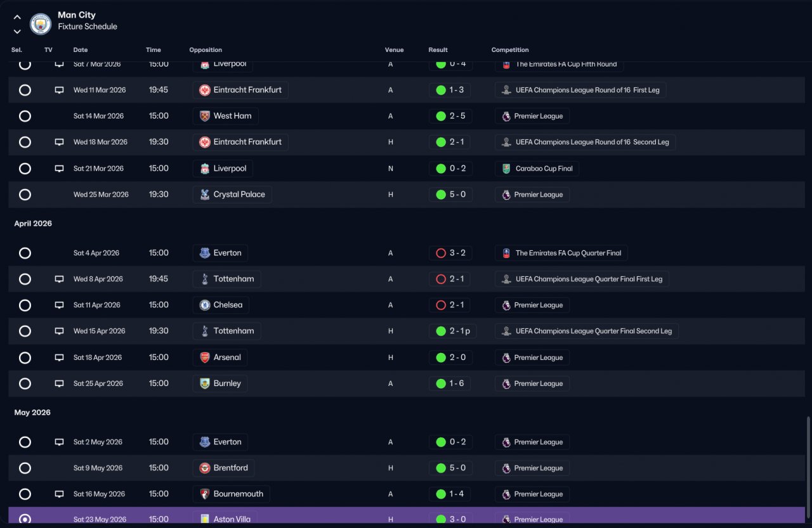Screen dimensions: 812x528
Task: Click the Chelsea crest icon
Action: tap(205, 305)
